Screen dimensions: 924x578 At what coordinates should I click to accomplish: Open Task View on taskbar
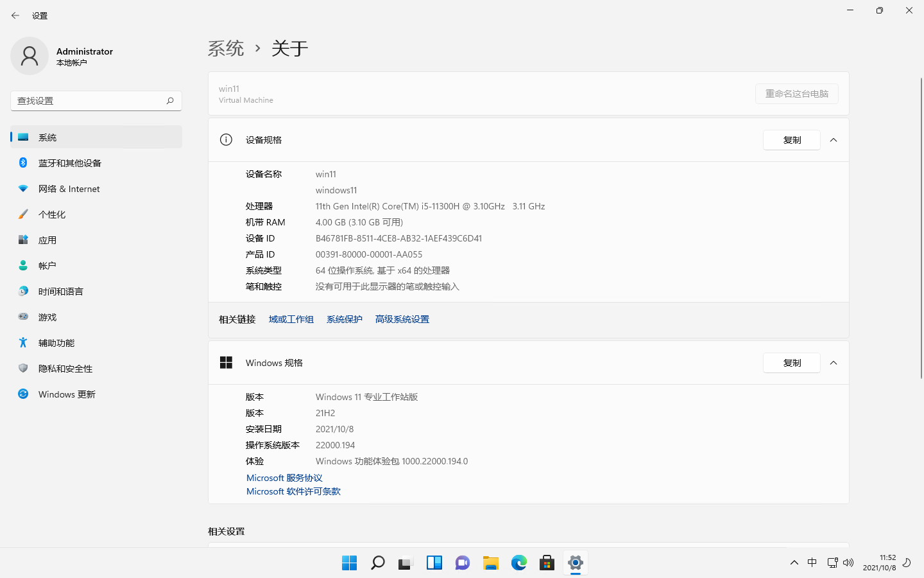(x=406, y=563)
